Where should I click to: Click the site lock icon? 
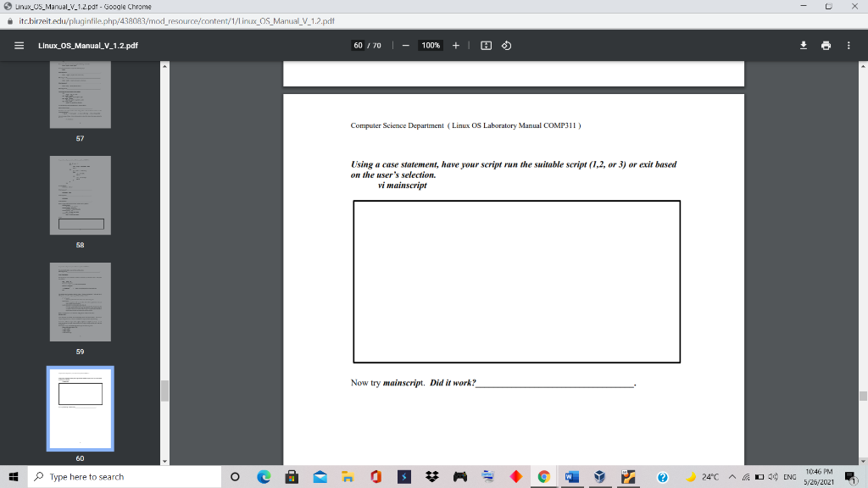point(9,21)
